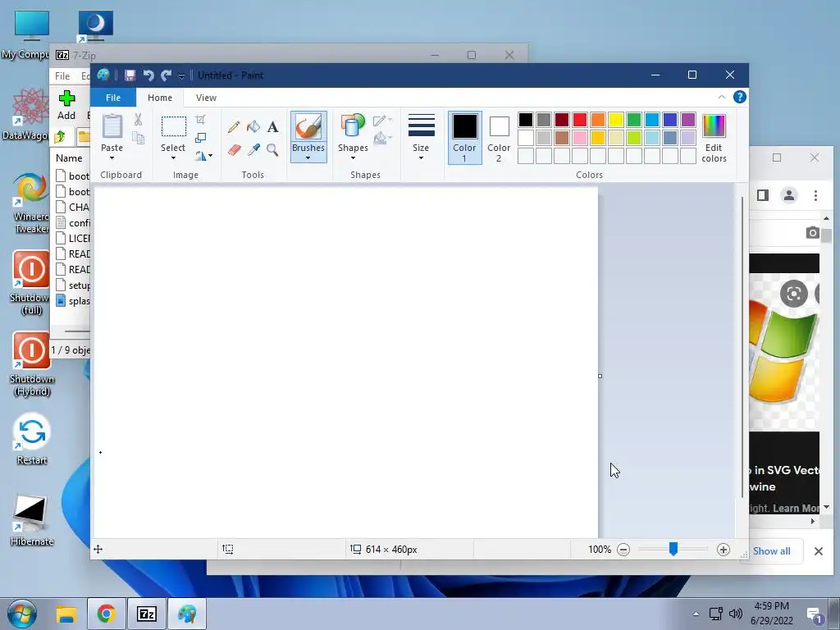840x630 pixels.
Task: Click the canvas right-edge resize handle
Action: [600, 376]
